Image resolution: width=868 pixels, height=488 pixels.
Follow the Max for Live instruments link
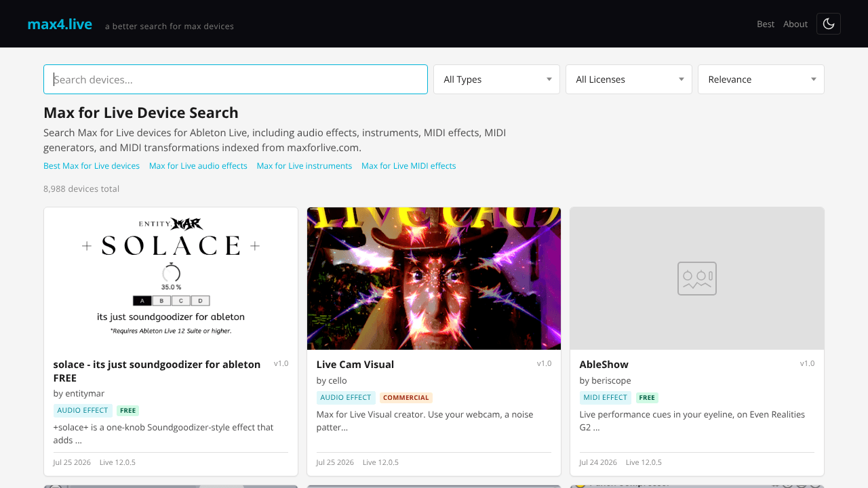click(x=304, y=166)
